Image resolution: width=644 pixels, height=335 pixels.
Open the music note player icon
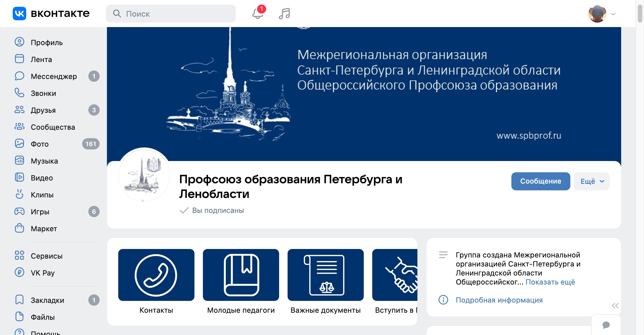click(x=284, y=14)
